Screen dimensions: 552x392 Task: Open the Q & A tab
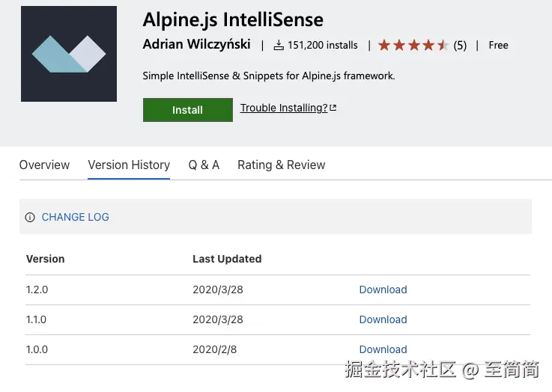point(204,165)
